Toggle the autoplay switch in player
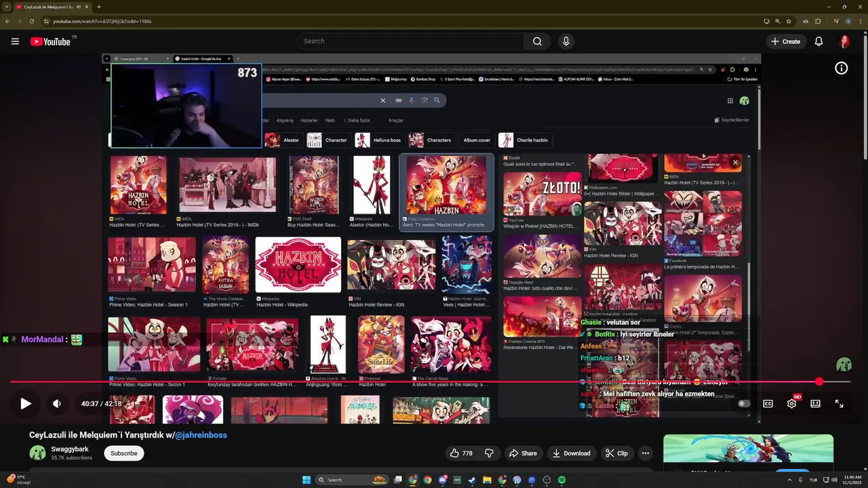Screen dimensions: 868x488 (x=745, y=403)
